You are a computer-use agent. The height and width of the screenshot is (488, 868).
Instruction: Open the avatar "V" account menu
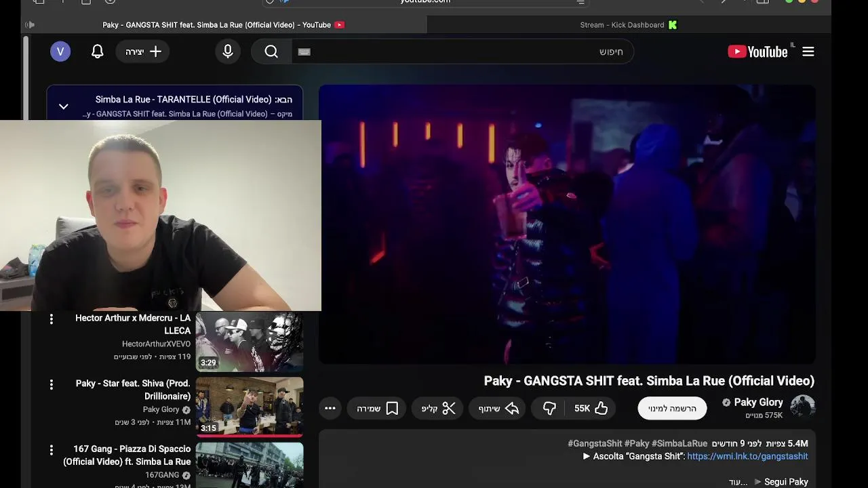60,52
